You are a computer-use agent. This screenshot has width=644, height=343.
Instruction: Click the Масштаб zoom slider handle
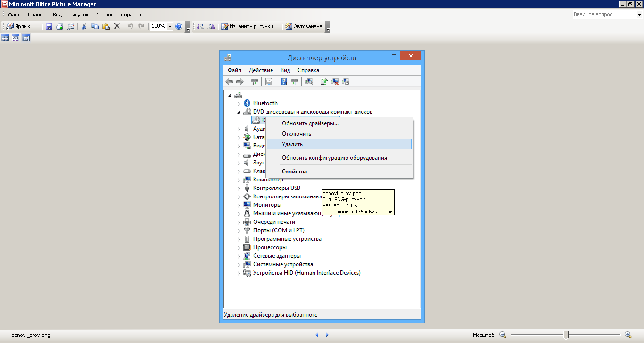(x=565, y=335)
